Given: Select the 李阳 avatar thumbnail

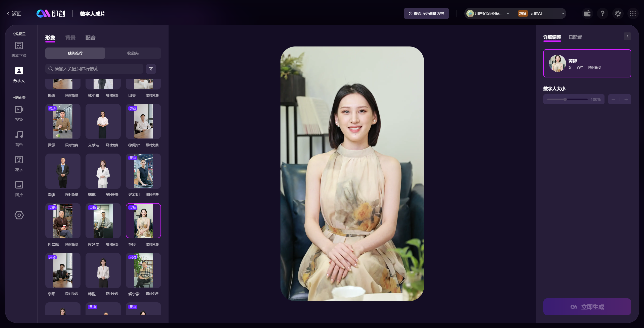Looking at the screenshot, I should click(x=63, y=270).
